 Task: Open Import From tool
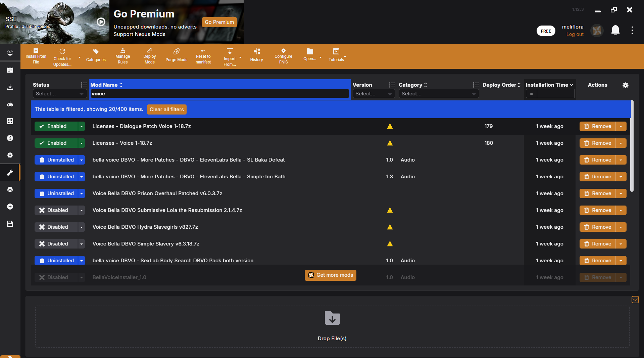[x=230, y=57]
